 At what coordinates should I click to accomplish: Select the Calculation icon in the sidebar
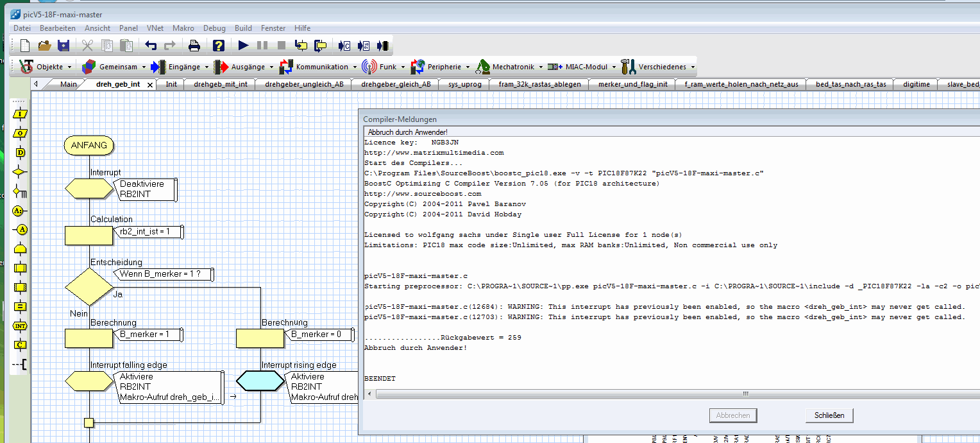(x=21, y=307)
